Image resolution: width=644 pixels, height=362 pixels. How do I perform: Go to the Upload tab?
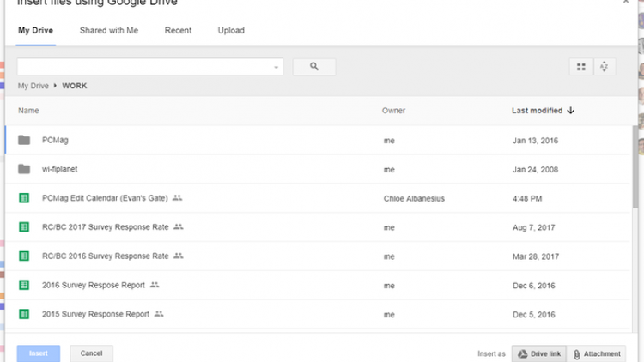[231, 30]
